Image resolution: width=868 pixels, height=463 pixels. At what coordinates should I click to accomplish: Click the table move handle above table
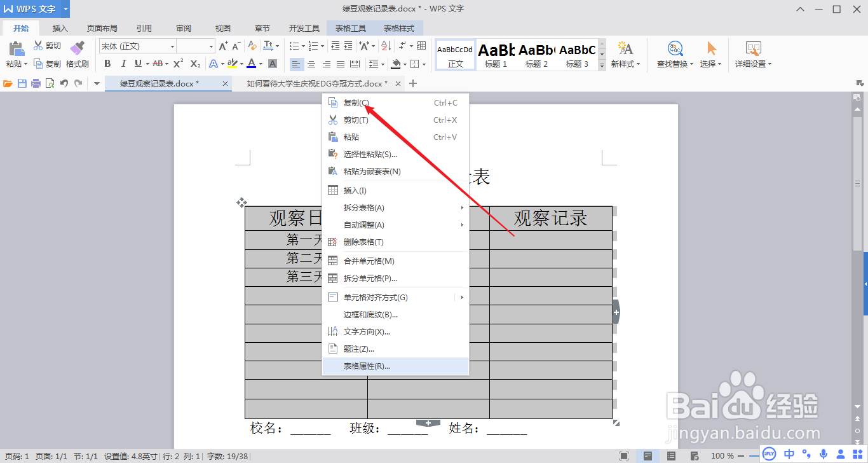(x=241, y=202)
